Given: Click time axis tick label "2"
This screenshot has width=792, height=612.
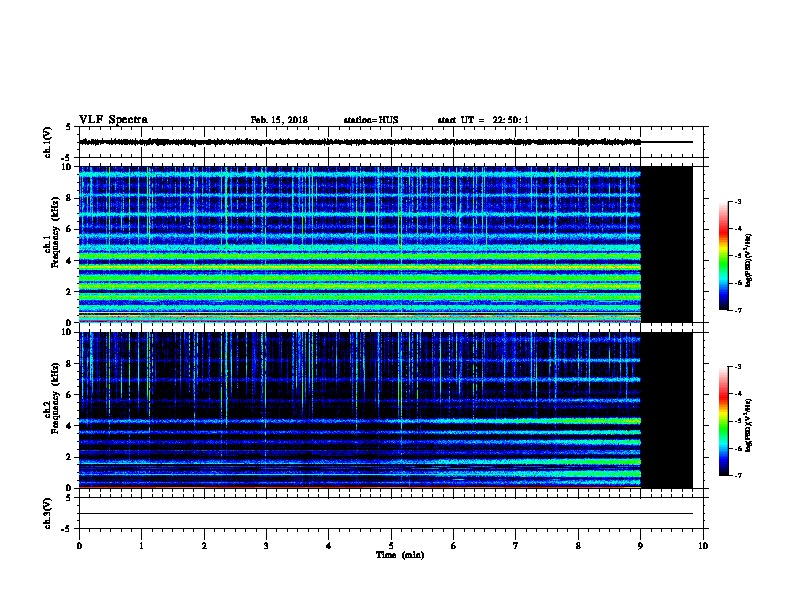Looking at the screenshot, I should point(204,545).
